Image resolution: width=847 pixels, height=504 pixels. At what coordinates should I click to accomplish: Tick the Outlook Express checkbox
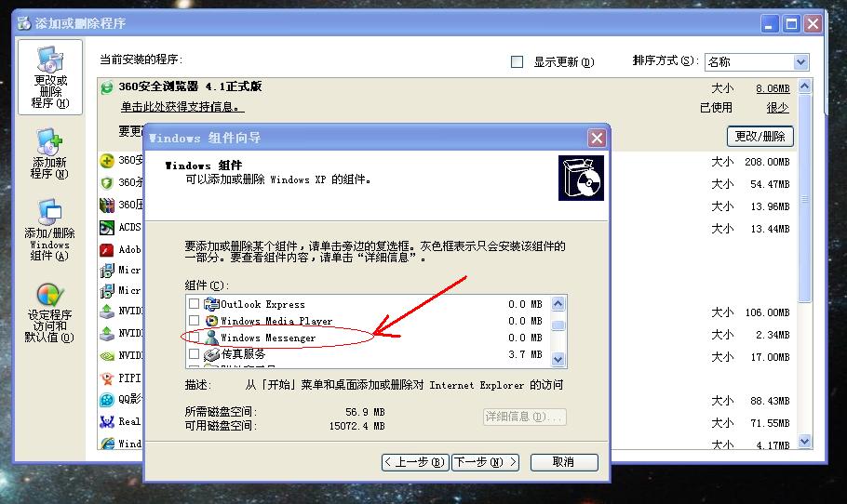click(194, 304)
